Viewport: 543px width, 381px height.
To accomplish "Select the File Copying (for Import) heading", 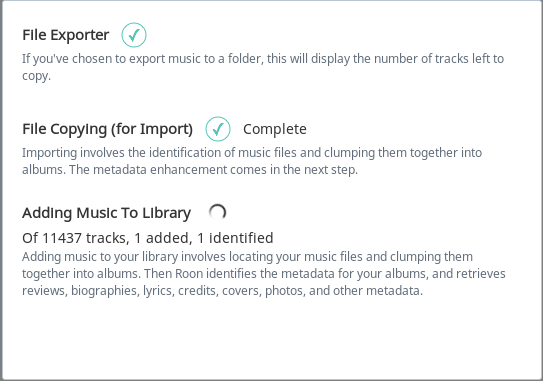I will pyautogui.click(x=107, y=129).
